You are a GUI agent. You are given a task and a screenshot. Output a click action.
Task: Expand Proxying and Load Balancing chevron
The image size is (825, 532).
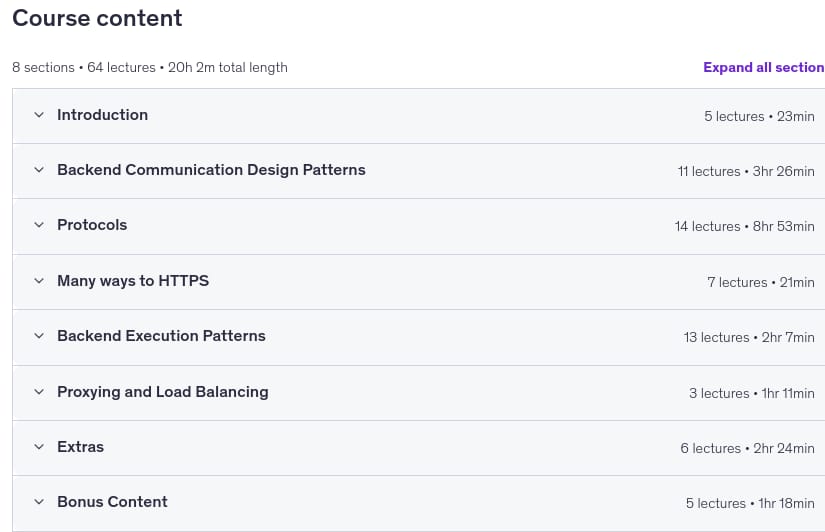(x=39, y=392)
